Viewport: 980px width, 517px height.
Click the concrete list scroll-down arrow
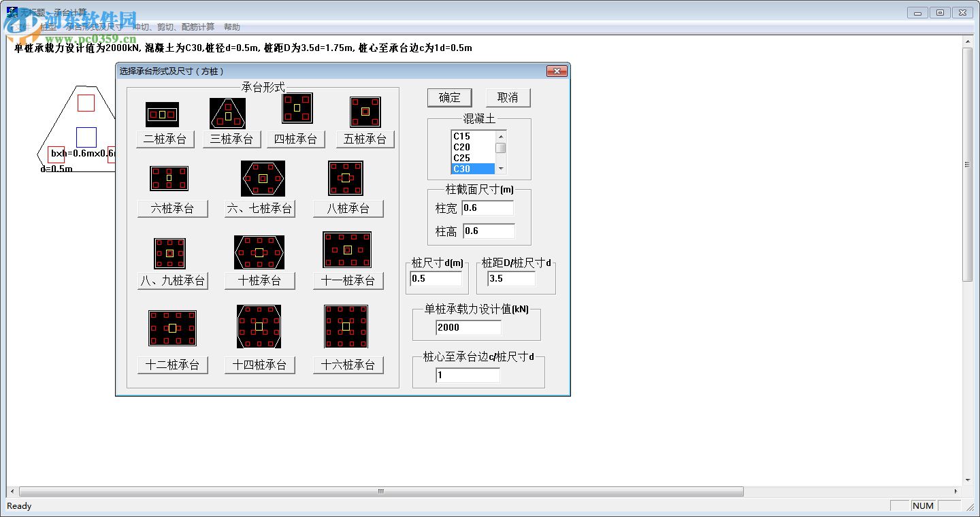coord(500,169)
